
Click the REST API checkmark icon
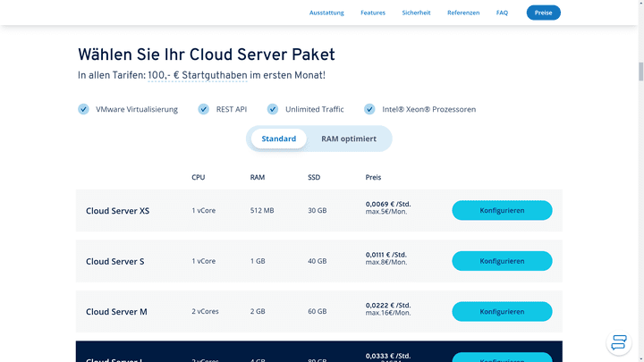coord(203,109)
